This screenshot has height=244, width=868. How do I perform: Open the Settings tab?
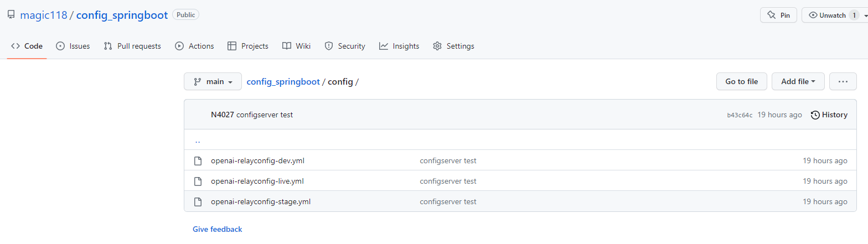pyautogui.click(x=453, y=46)
